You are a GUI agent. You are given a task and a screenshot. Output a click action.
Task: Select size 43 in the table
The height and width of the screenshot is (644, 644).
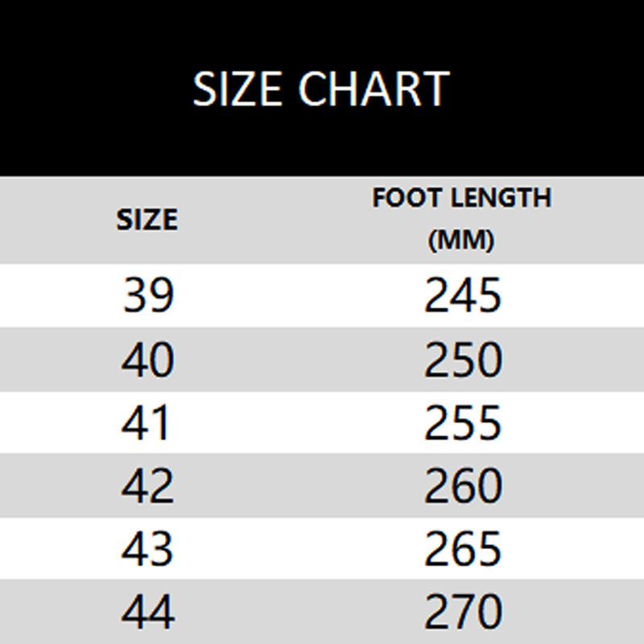tap(148, 549)
